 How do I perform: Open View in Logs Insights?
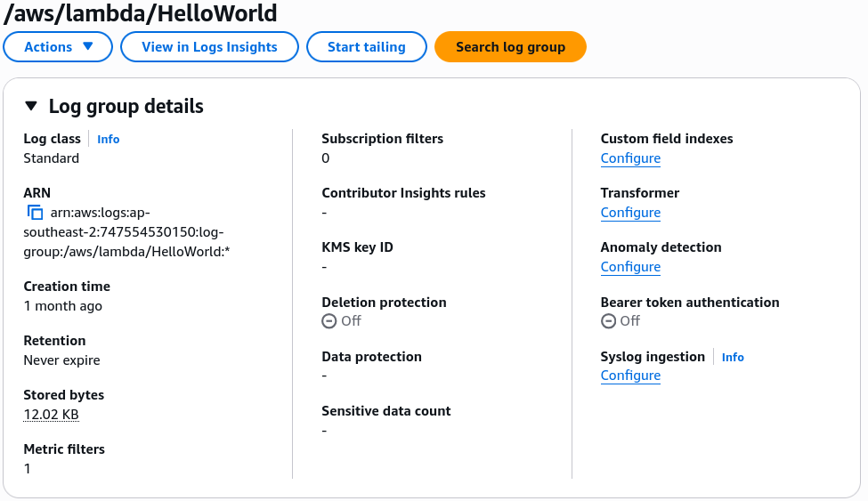point(209,47)
